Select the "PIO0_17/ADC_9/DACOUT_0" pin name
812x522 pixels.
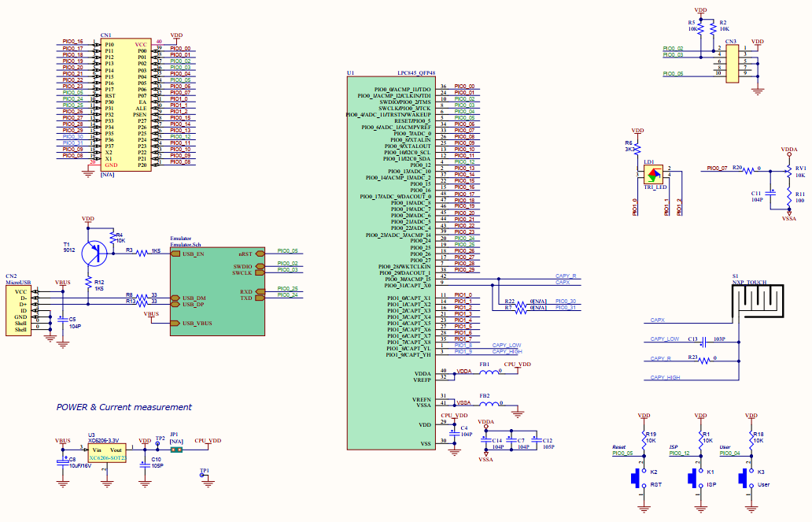point(395,197)
